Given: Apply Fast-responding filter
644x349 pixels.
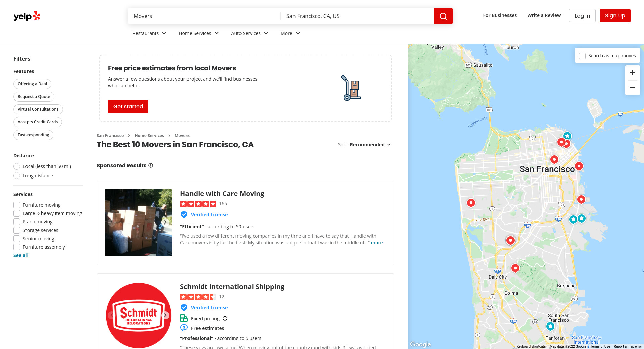Looking at the screenshot, I should point(33,135).
